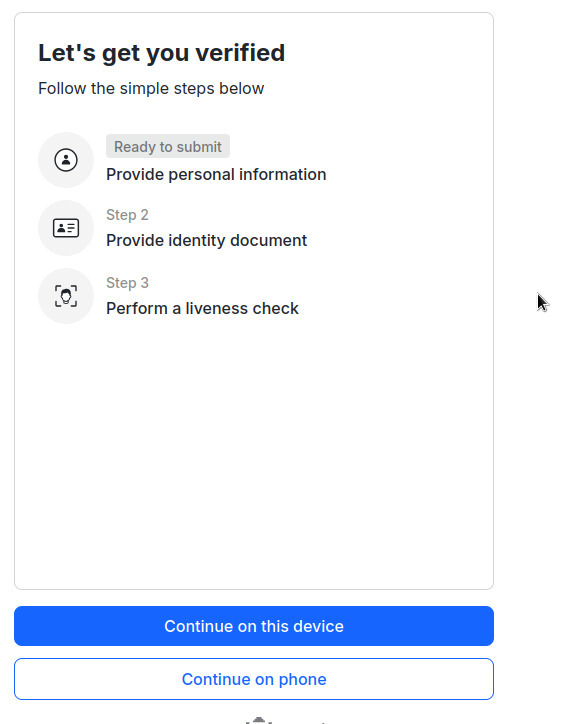This screenshot has width=562, height=724.
Task: Click the ID card icon
Action: (66, 228)
